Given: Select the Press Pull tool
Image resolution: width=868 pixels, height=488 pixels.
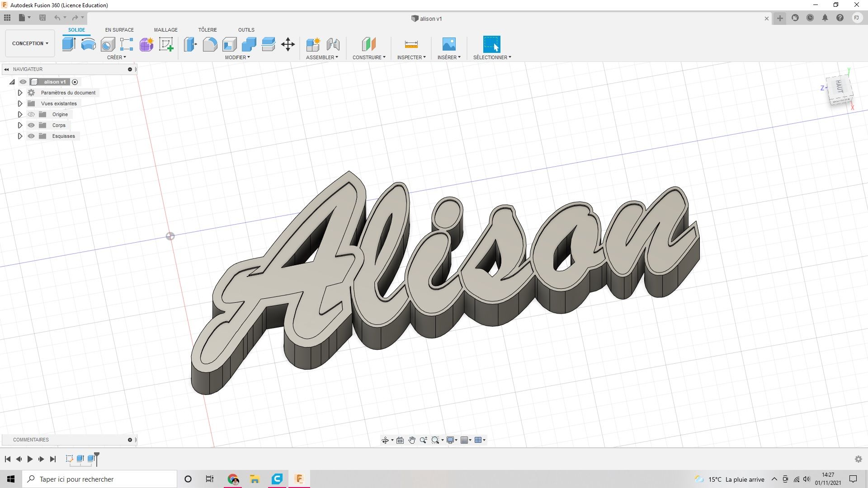Looking at the screenshot, I should click(190, 44).
